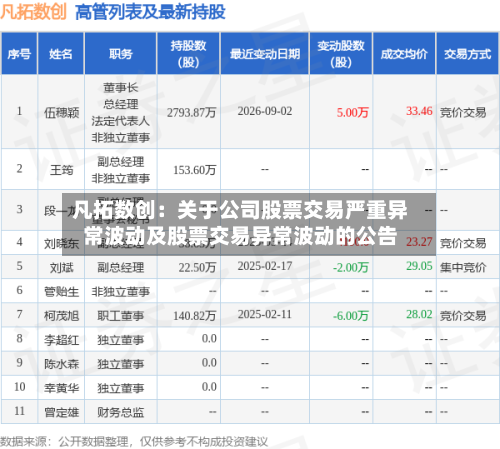Click the name 柯茂旭

[61, 316]
